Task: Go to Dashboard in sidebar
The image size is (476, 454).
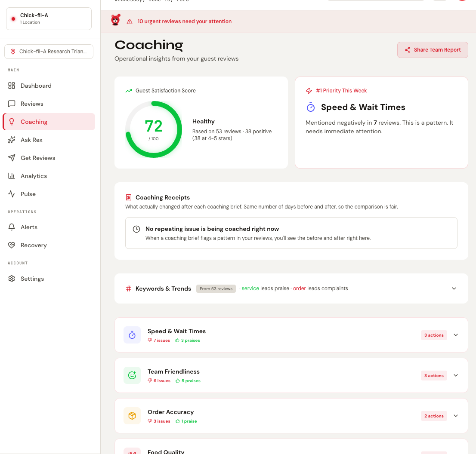Action: coord(49,86)
